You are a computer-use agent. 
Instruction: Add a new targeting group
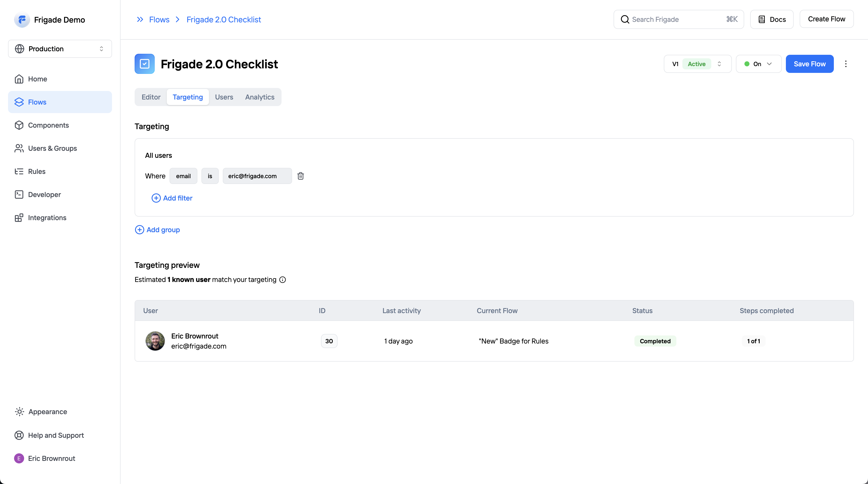click(x=157, y=230)
